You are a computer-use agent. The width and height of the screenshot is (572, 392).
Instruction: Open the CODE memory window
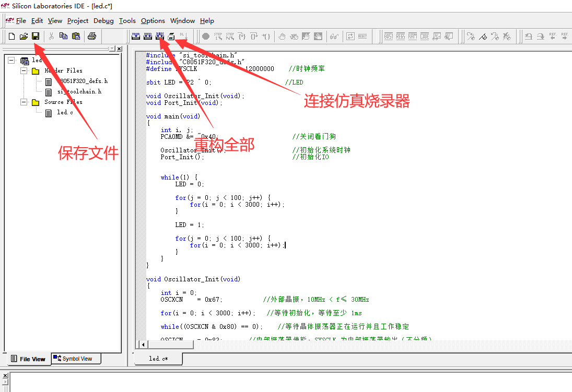(x=424, y=36)
